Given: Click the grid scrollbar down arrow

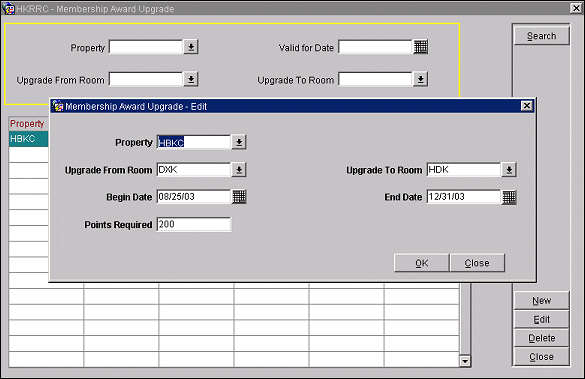Looking at the screenshot, I should pyautogui.click(x=465, y=361).
